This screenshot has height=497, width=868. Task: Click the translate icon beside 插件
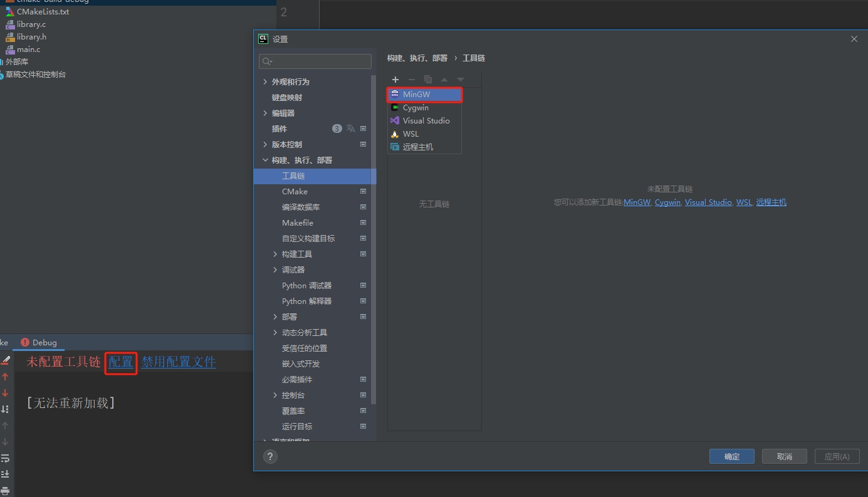coord(350,128)
